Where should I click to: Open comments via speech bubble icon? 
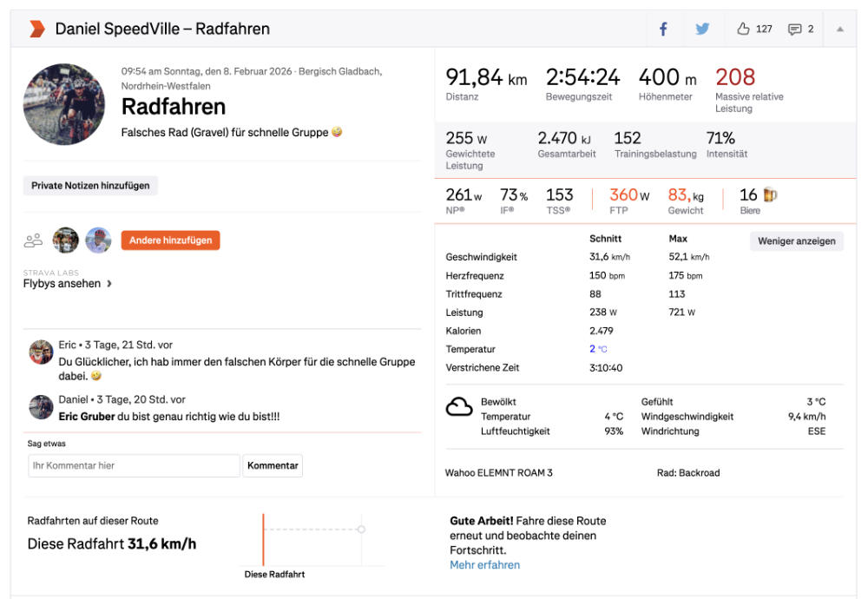tap(794, 29)
